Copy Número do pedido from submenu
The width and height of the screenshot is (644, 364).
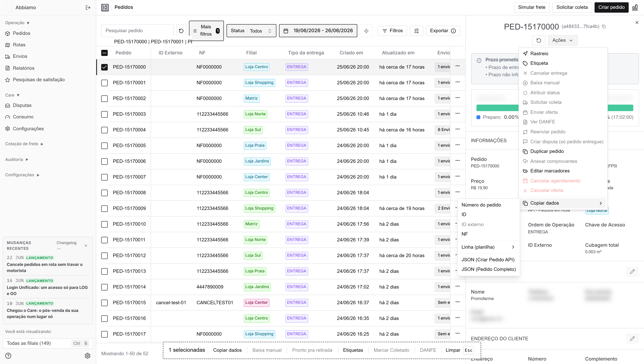tap(488, 205)
